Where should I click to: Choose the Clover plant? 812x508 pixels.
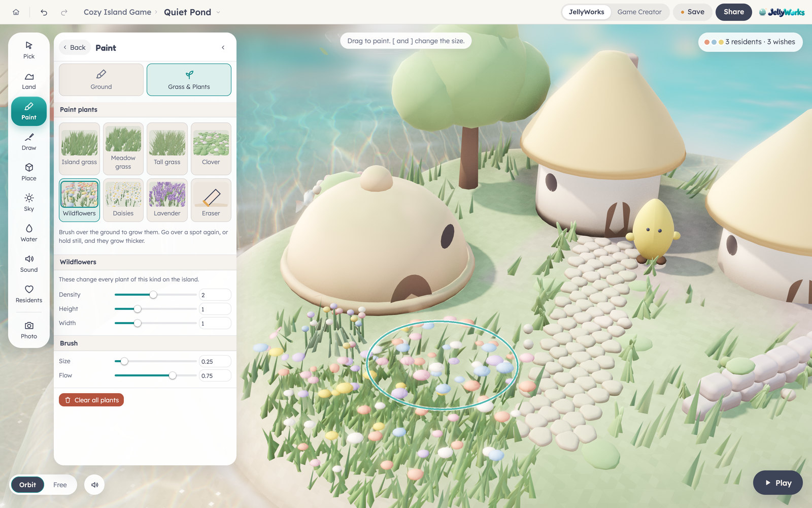point(211,149)
